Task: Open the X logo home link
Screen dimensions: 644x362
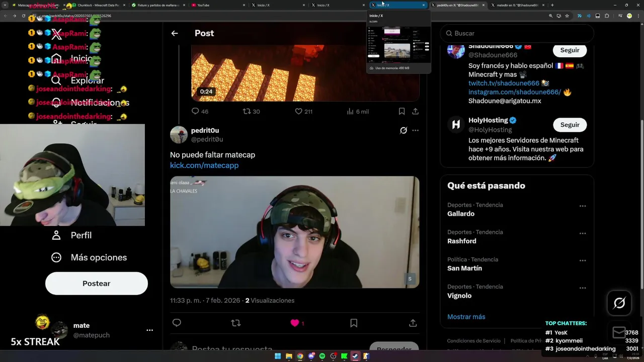Action: click(56, 34)
